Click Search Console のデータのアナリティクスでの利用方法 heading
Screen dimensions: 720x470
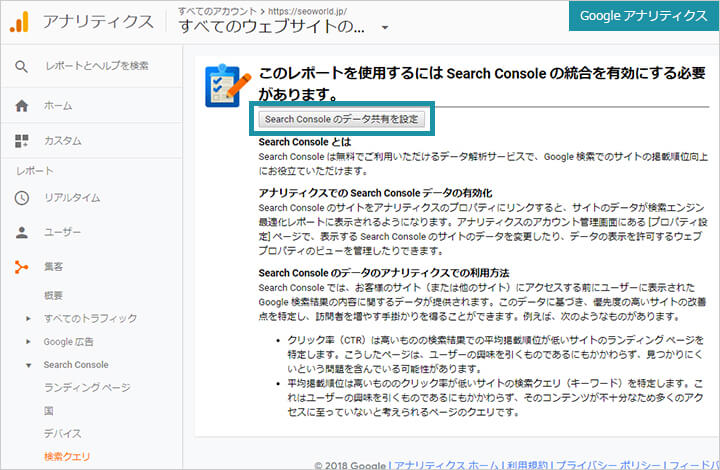click(x=383, y=273)
